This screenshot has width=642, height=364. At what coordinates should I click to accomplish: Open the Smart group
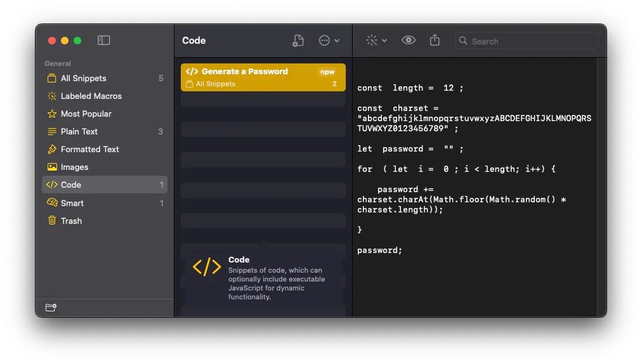pyautogui.click(x=105, y=203)
